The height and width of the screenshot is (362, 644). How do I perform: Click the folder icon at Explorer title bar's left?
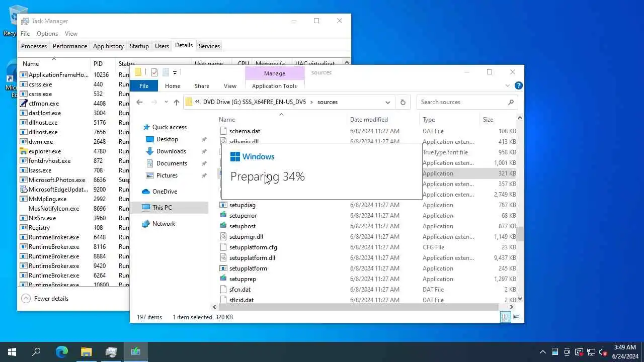pos(138,72)
